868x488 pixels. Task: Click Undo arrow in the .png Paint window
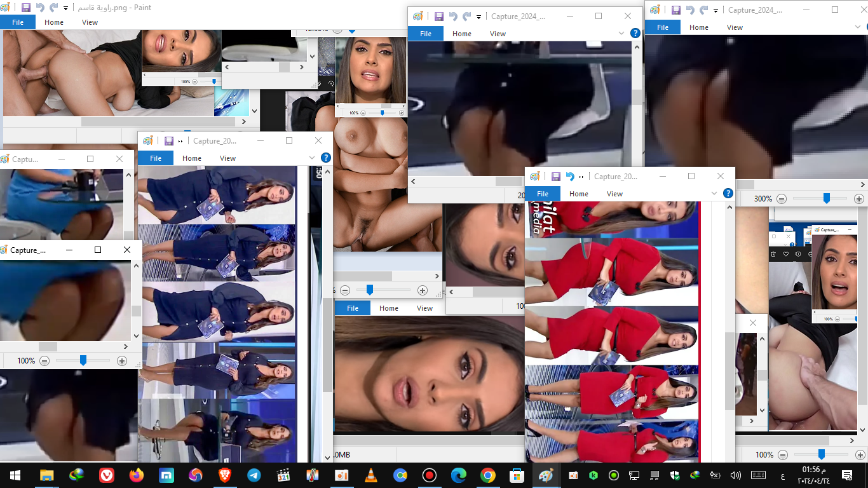pyautogui.click(x=40, y=8)
